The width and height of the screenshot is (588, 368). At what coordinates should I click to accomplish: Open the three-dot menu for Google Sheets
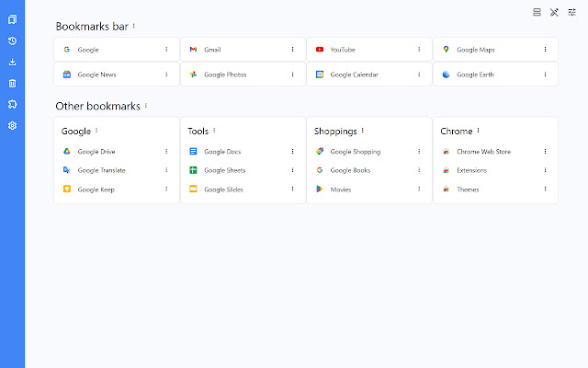coord(292,170)
